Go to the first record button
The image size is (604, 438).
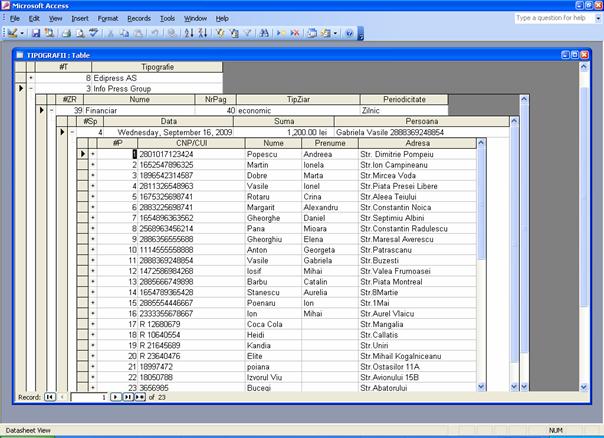50,397
